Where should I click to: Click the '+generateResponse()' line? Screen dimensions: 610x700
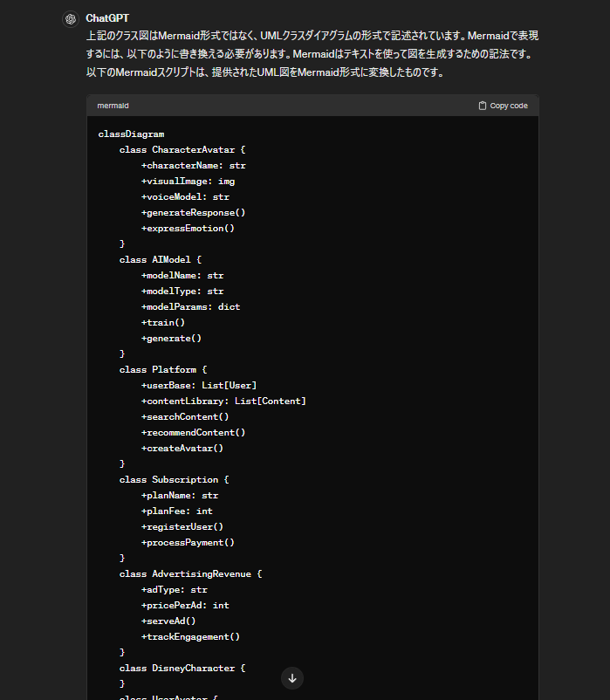193,212
